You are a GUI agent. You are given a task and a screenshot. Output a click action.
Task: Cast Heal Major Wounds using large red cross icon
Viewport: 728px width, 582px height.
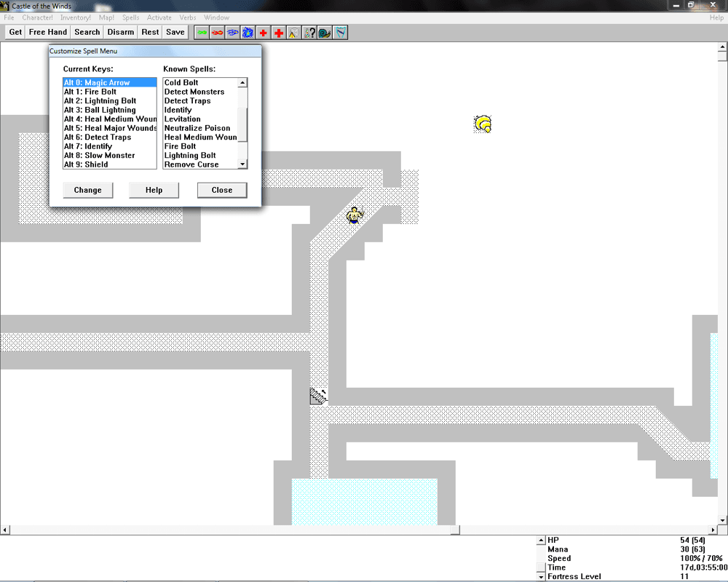click(x=279, y=33)
